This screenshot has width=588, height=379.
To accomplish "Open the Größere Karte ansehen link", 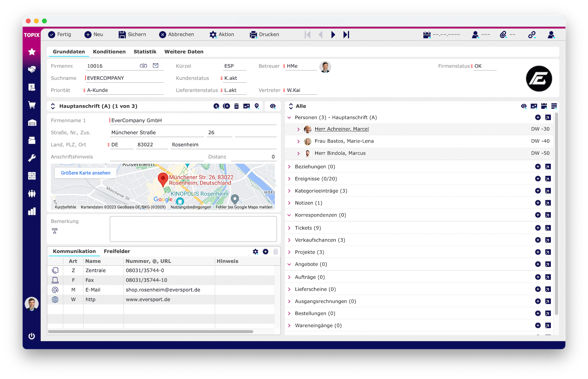I will click(x=86, y=173).
